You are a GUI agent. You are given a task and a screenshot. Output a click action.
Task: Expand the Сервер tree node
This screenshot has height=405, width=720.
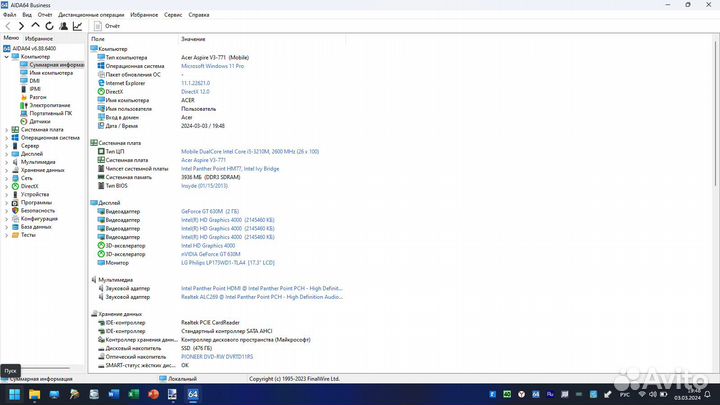pyautogui.click(x=6, y=146)
